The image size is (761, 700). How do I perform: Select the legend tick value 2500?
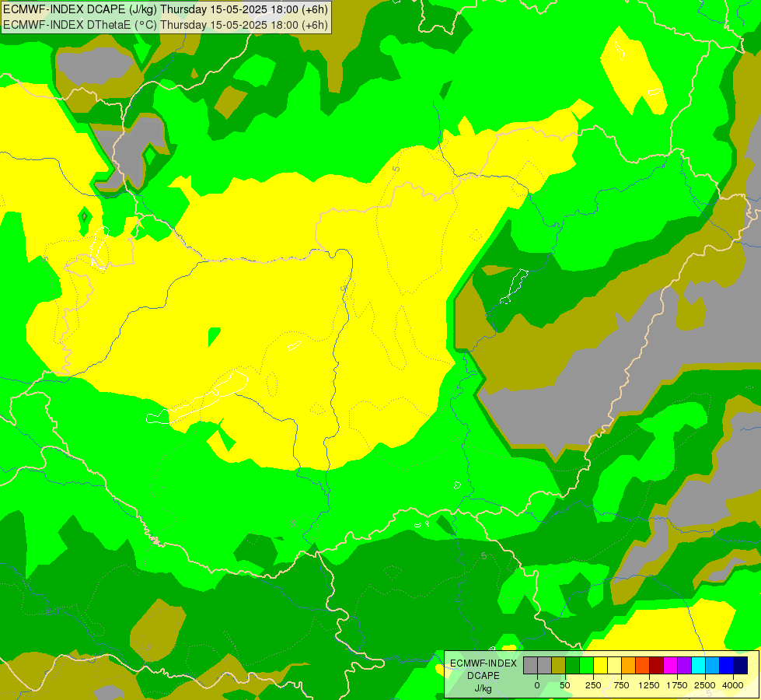(705, 685)
